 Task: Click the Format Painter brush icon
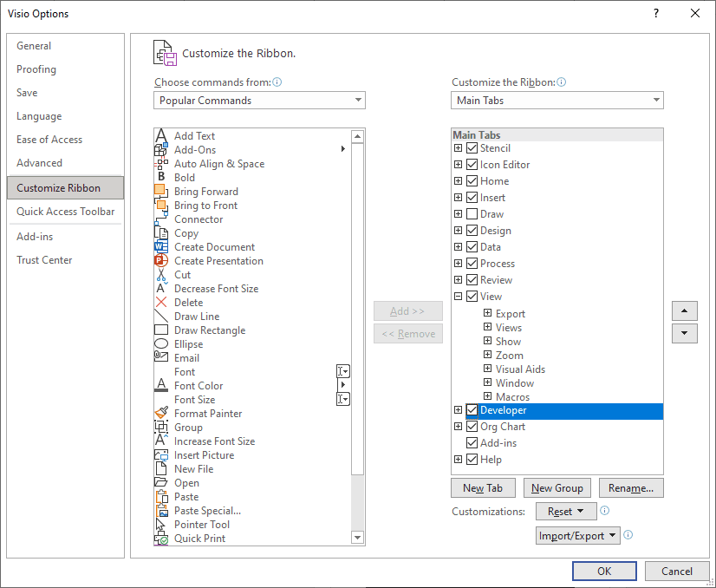[x=160, y=414]
